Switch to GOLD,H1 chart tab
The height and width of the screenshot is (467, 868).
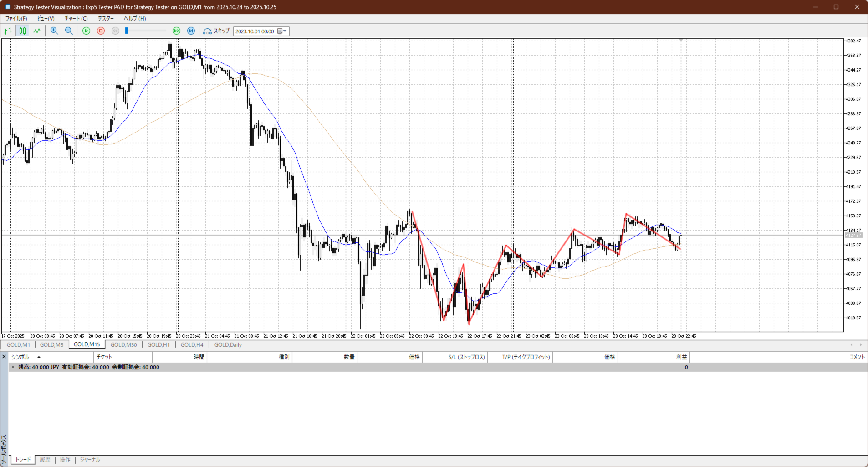158,345
